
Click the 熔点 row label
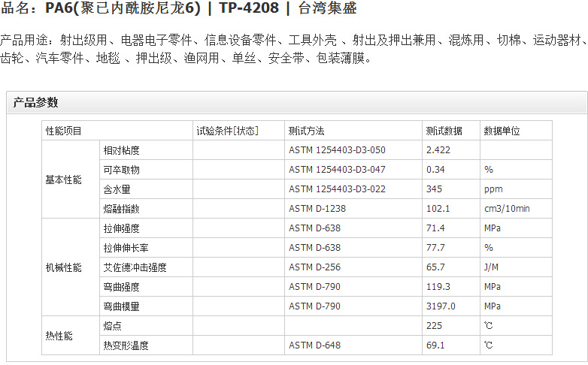tap(113, 326)
